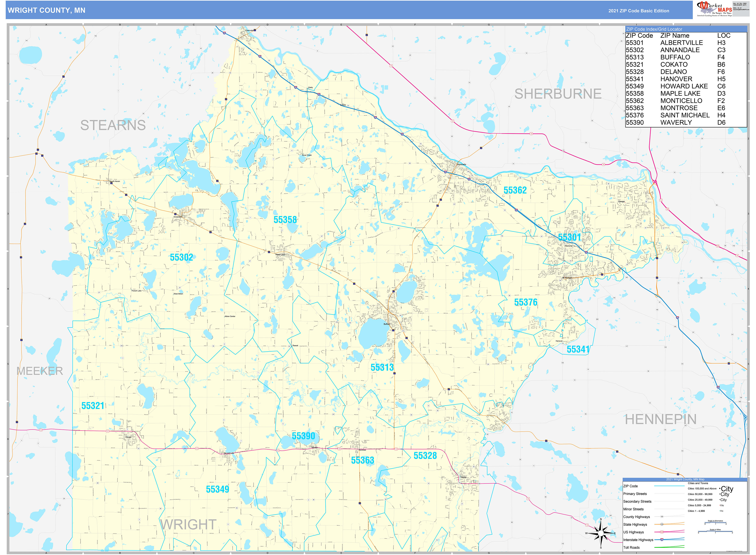
Task: Click ZIP label 55390 on the map
Action: tap(303, 436)
